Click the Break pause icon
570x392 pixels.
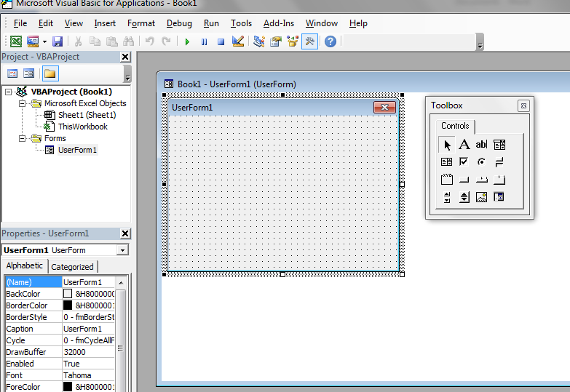205,41
